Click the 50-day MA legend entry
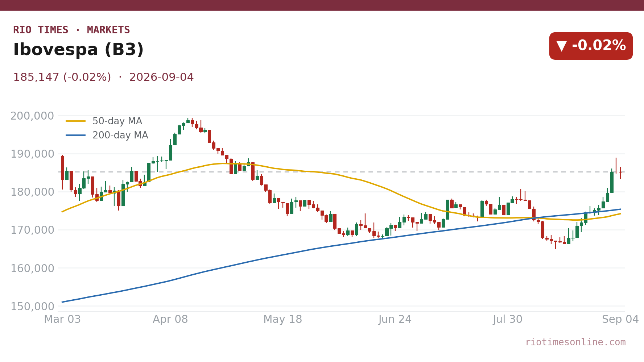Screen dimensions: 644x362 point(104,121)
